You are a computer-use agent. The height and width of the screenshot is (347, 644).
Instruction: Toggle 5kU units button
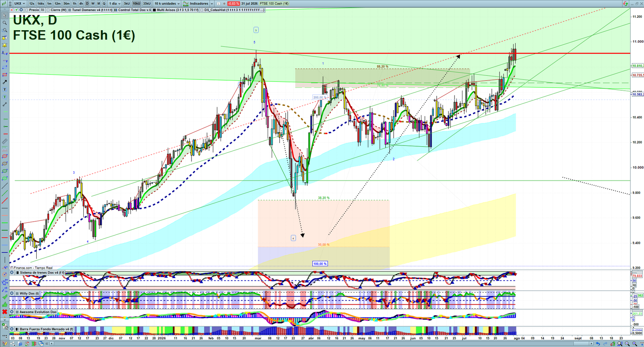pos(127,4)
